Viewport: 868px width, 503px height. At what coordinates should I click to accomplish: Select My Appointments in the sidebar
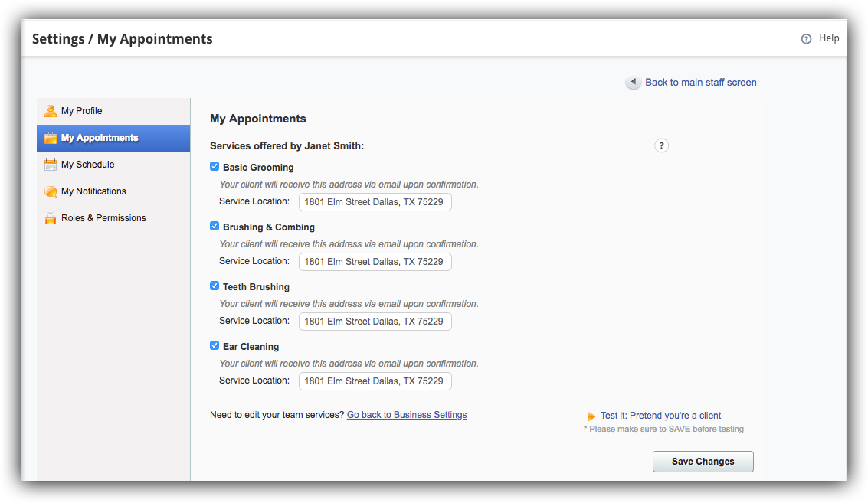113,138
